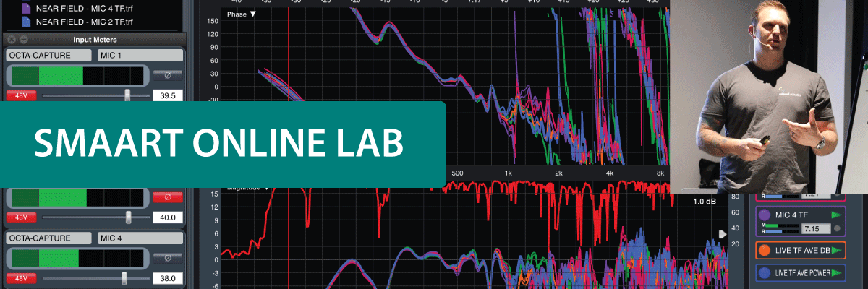Image resolution: width=868 pixels, height=289 pixels.
Task: Click the purple MIC 4 TF color swatch
Action: point(765,215)
